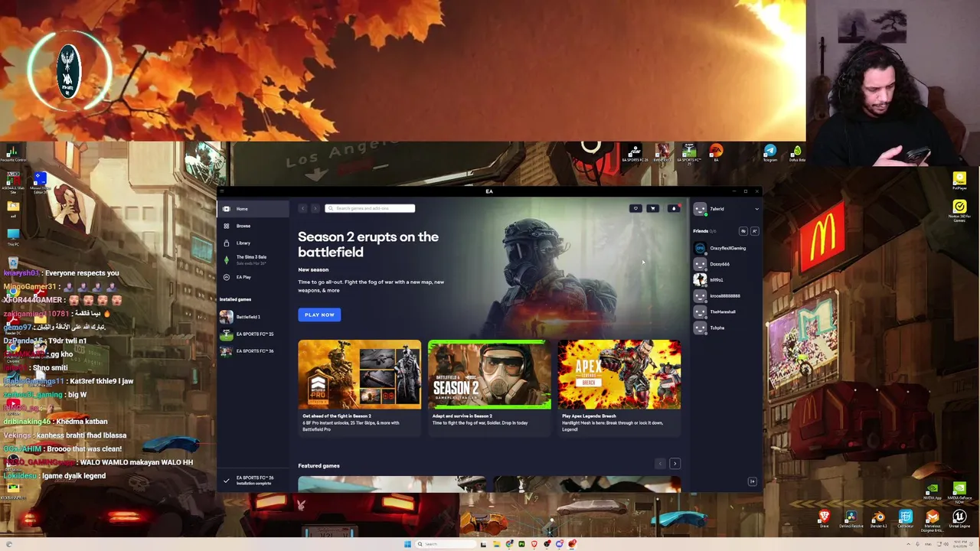Show hidden system tray icons chevron

coord(909,544)
